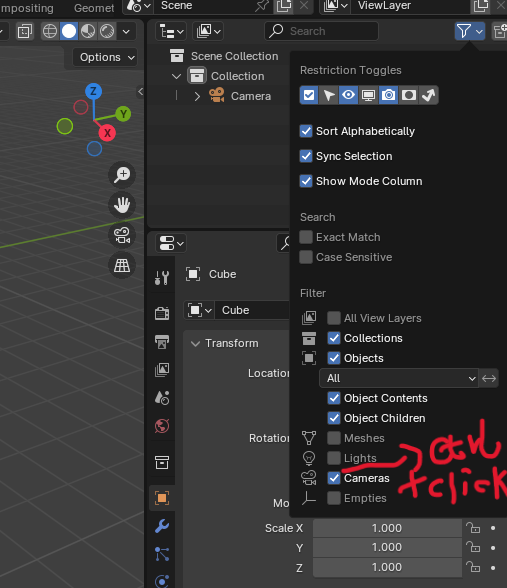The width and height of the screenshot is (507, 588).
Task: Open the outliner Filter funnel dropdown
Action: pos(470,31)
